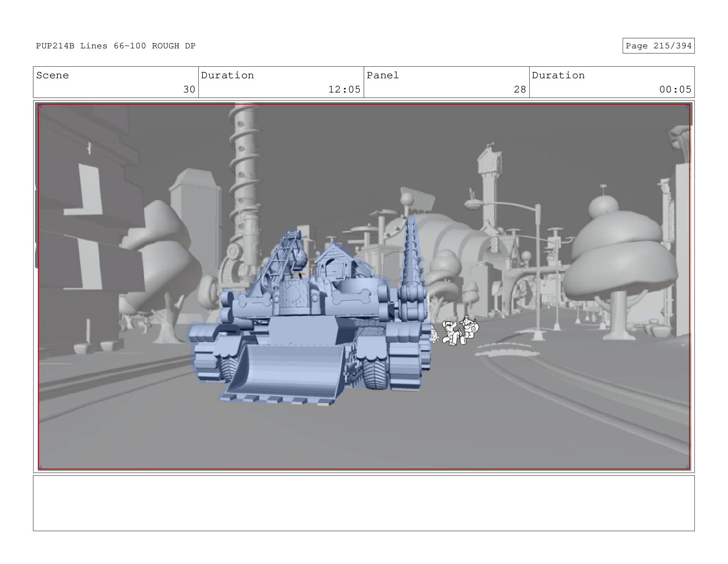Viewport: 728px width, 564px height.
Task: Click the 'Panel' label
Action: (383, 76)
